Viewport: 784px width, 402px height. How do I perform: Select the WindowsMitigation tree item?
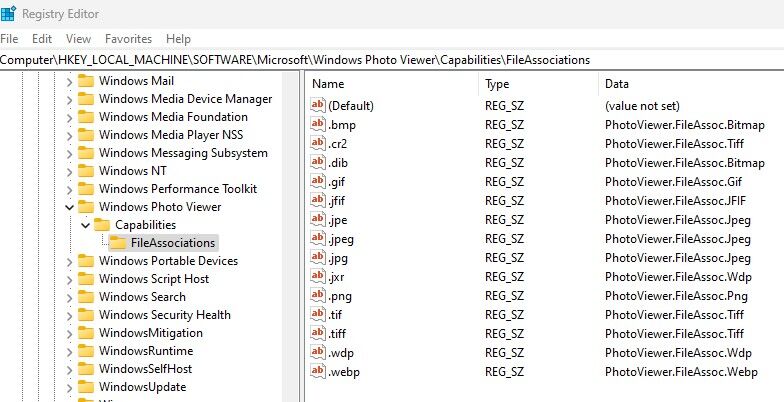[150, 333]
